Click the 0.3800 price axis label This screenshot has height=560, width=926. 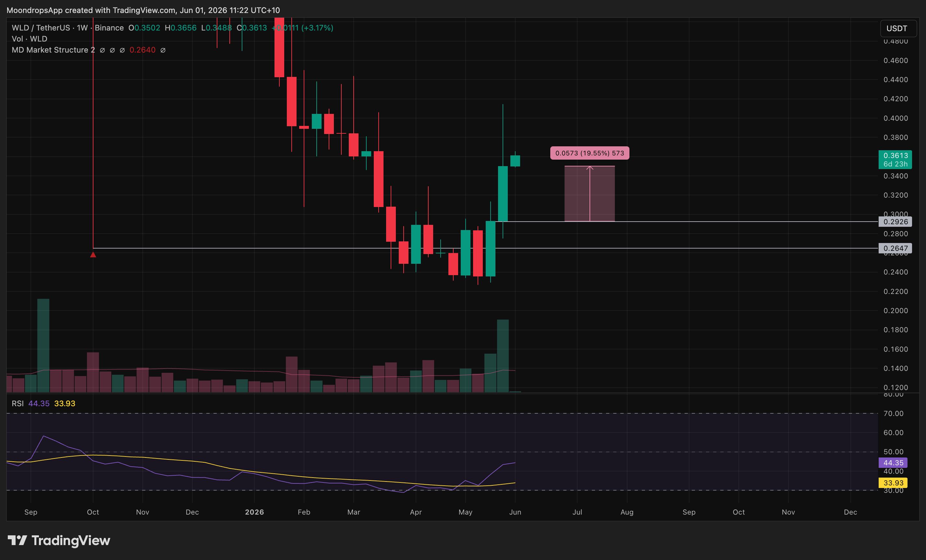(x=896, y=138)
